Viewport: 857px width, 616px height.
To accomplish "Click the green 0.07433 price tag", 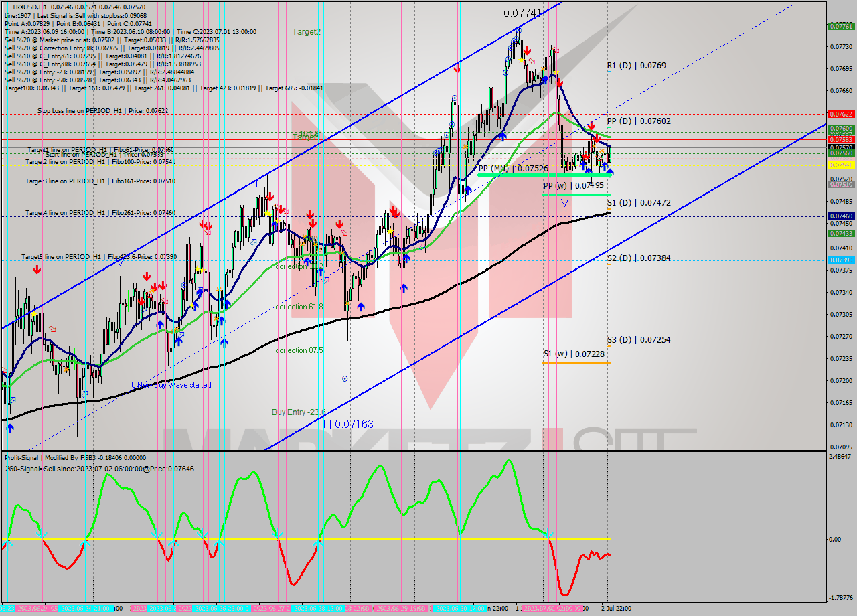I will pyautogui.click(x=841, y=234).
